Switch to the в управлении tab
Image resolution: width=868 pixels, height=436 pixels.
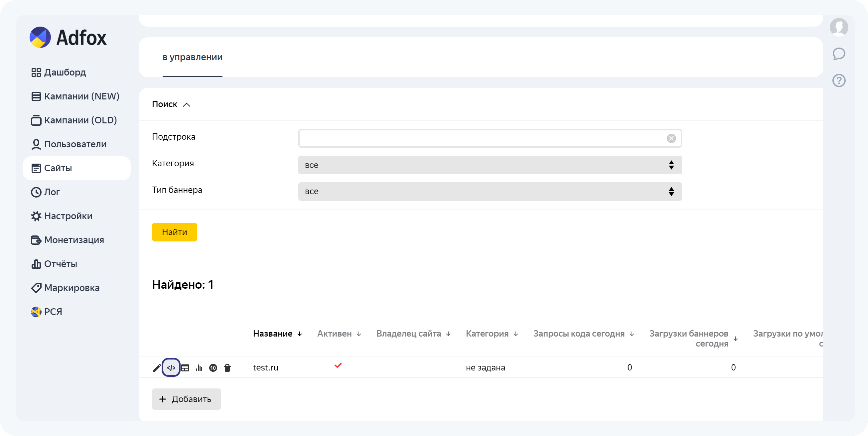[x=193, y=57]
